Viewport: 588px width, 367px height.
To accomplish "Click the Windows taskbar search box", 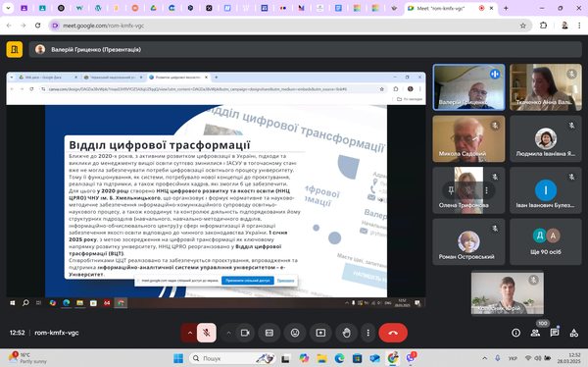I will [x=231, y=358].
